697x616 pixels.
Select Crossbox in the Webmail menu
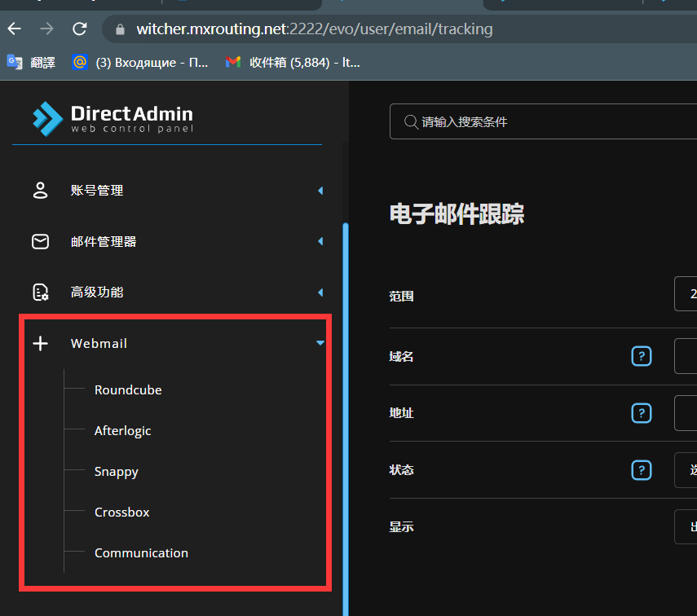tap(121, 512)
